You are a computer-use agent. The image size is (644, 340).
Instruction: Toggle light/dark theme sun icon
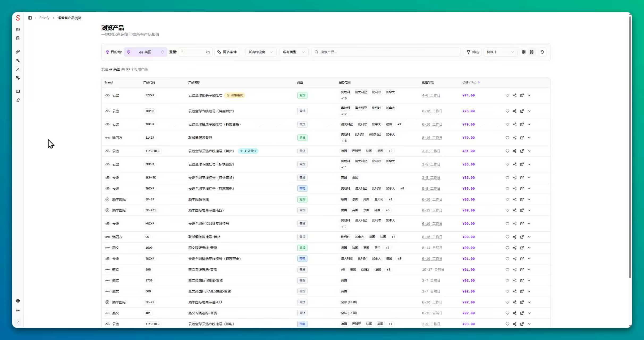18,311
